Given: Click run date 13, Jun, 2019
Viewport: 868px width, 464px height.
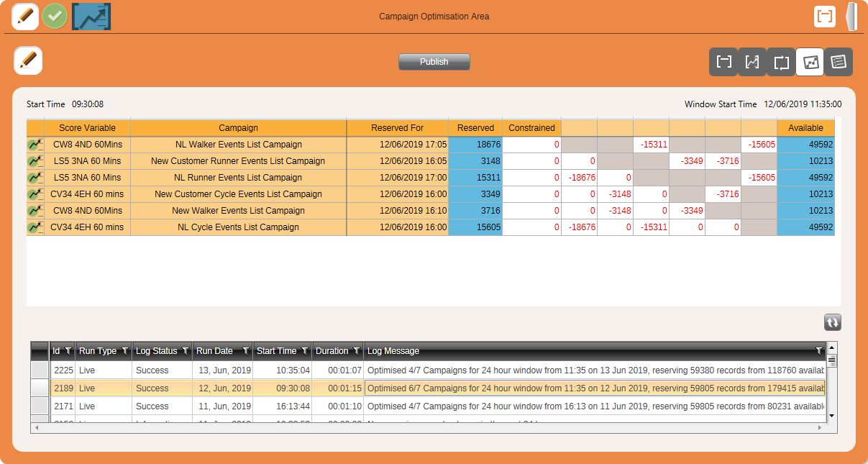Looking at the screenshot, I should click(x=223, y=370).
